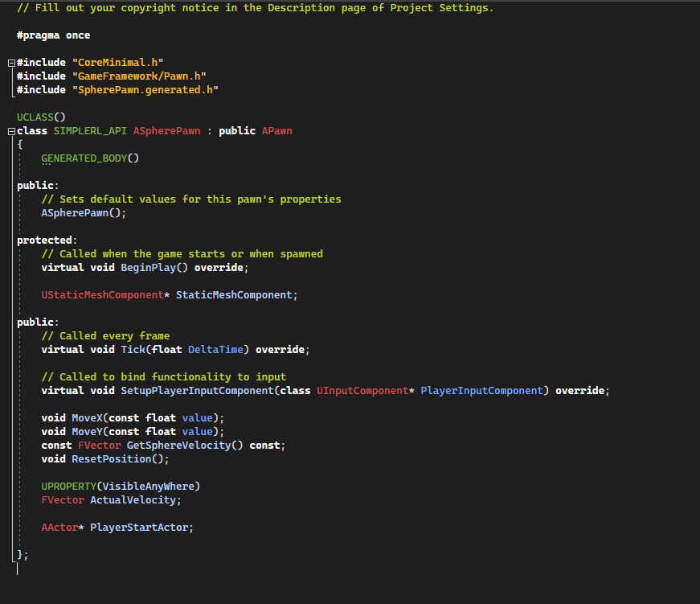
Task: Collapse the ASpherePawn class block
Action: 11,131
